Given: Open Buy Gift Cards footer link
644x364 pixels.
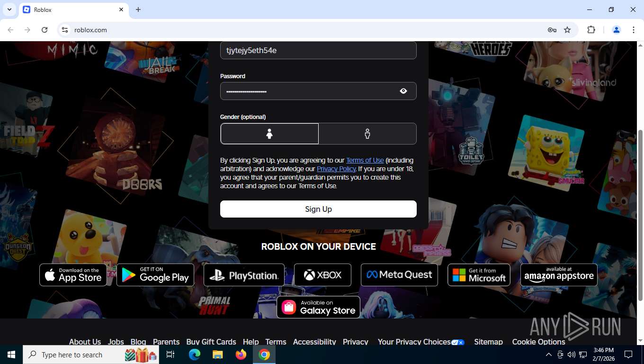Looking at the screenshot, I should pyautogui.click(x=211, y=341).
